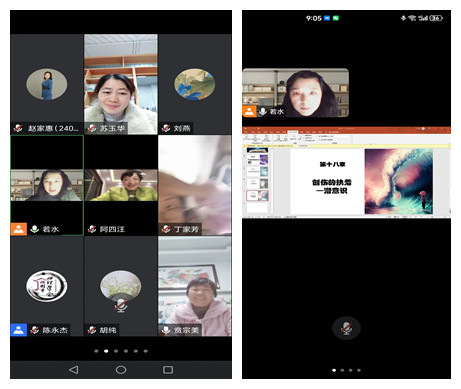461x389 pixels.
Task: Tap Android back navigation button
Action: [74, 370]
